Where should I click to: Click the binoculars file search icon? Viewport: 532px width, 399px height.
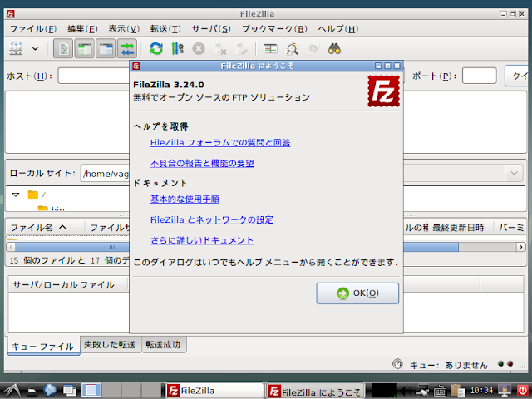coord(334,49)
